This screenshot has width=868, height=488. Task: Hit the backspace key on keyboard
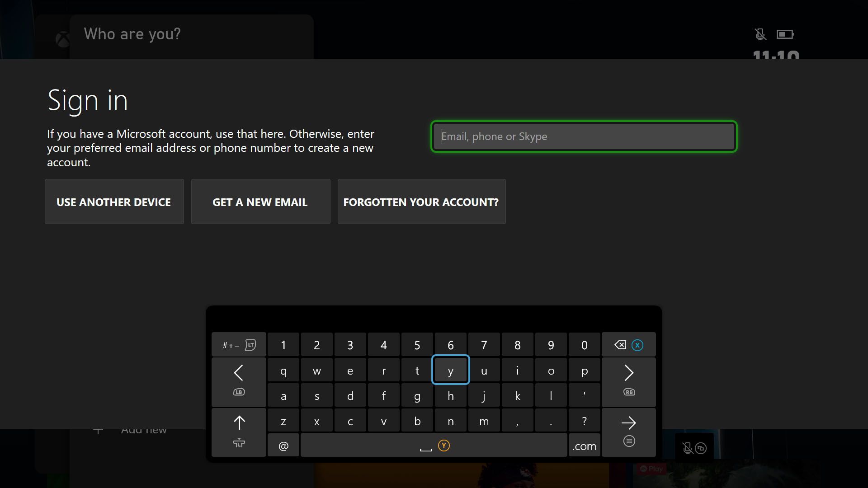(628, 345)
